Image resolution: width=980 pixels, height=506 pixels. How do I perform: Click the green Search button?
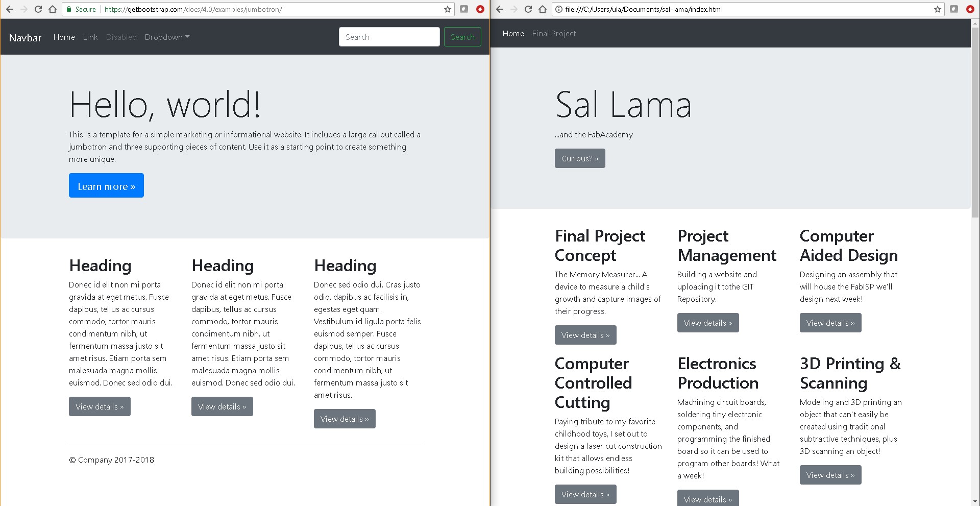(462, 37)
